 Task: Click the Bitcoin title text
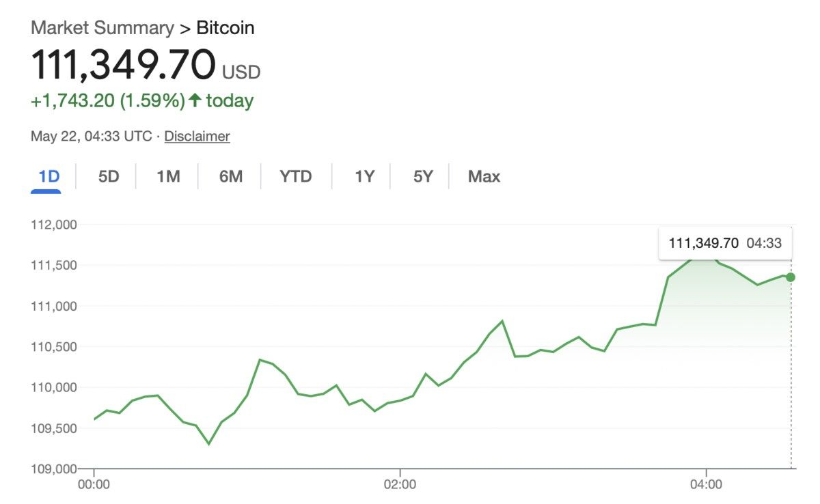point(225,28)
